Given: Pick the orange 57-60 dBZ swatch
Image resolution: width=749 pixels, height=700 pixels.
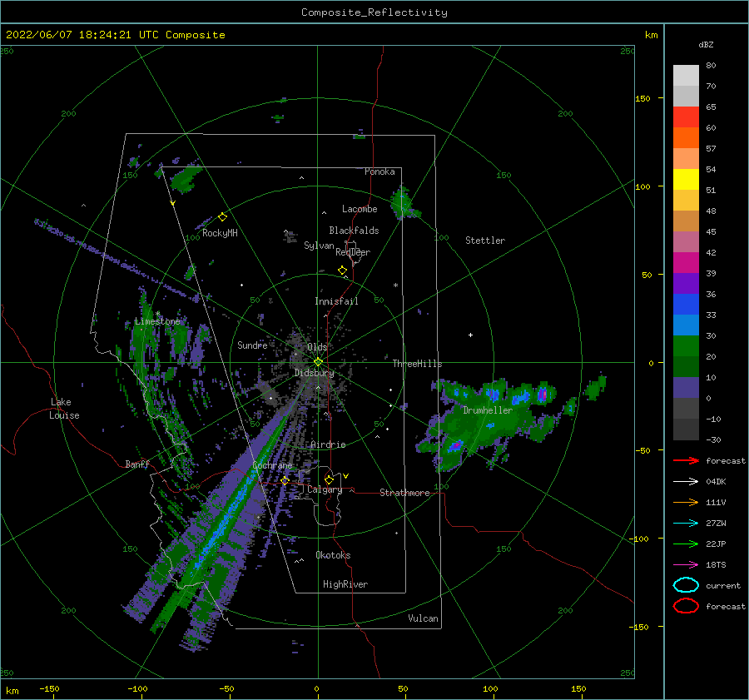Looking at the screenshot, I should pos(686,137).
